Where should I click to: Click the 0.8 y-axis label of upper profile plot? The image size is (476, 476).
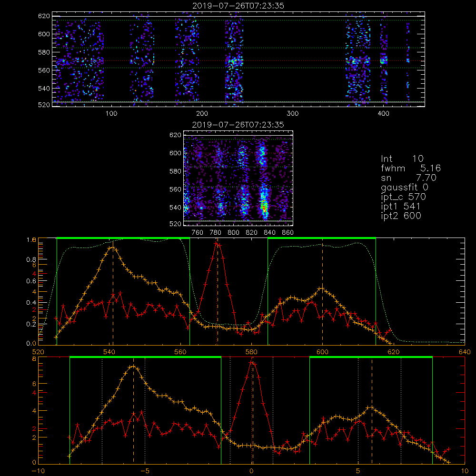point(31,259)
